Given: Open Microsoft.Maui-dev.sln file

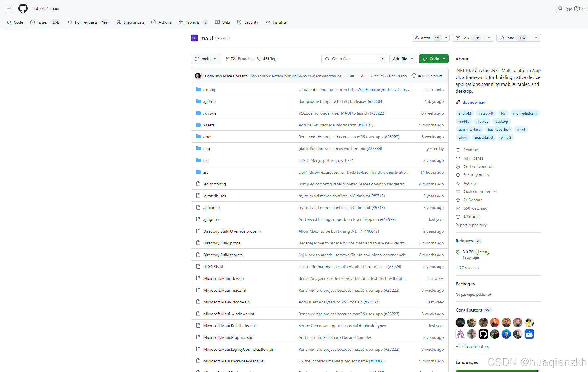Looking at the screenshot, I should point(223,278).
